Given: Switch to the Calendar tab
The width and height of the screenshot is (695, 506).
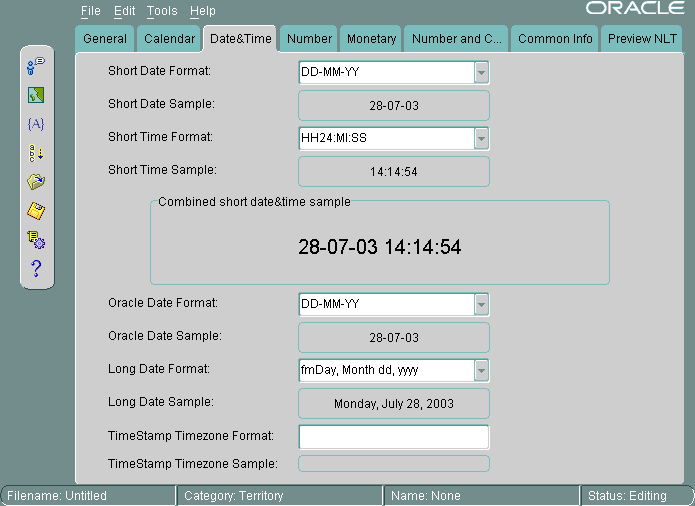Looking at the screenshot, I should [169, 39].
